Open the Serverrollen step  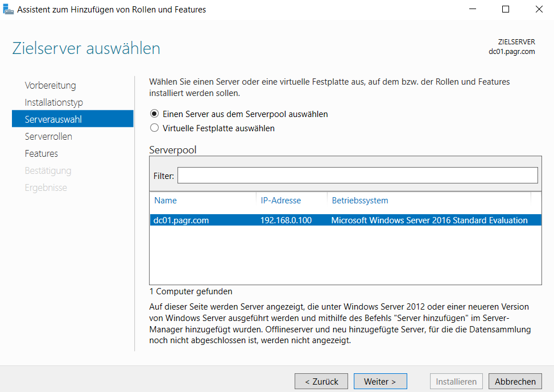(x=48, y=136)
